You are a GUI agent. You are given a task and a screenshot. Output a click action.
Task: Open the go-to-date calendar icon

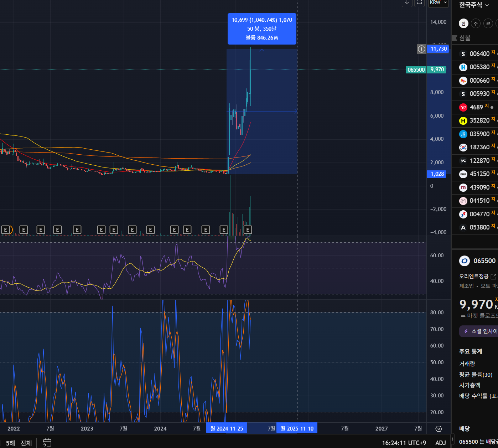point(47,443)
